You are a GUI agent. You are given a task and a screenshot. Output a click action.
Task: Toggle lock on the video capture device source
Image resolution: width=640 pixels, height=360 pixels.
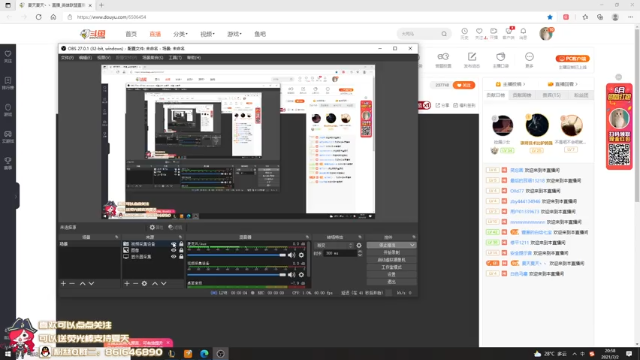[181, 244]
